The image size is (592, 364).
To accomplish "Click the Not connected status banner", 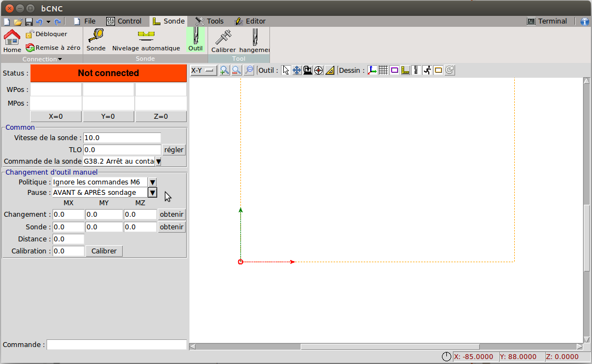I will (x=108, y=73).
